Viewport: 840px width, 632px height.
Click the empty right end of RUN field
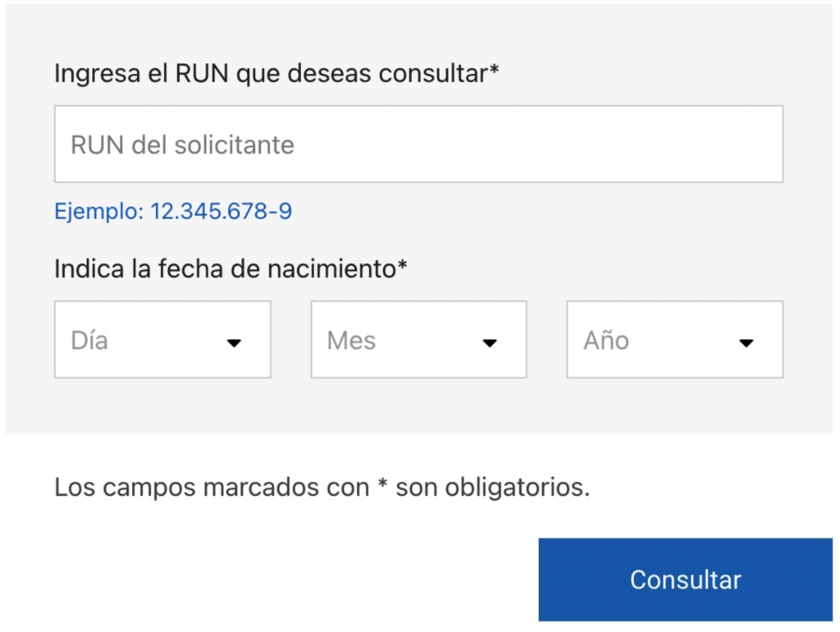(x=722, y=144)
